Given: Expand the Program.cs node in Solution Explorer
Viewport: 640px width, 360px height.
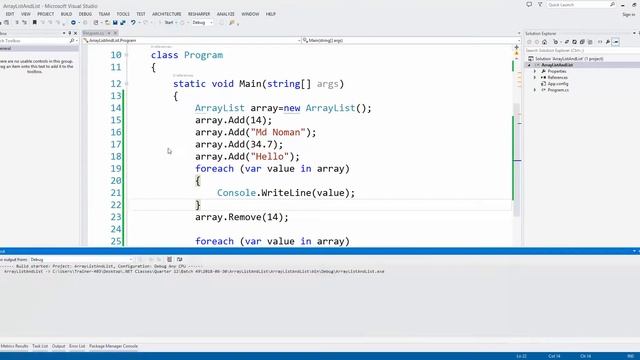Looking at the screenshot, I should click(x=535, y=90).
